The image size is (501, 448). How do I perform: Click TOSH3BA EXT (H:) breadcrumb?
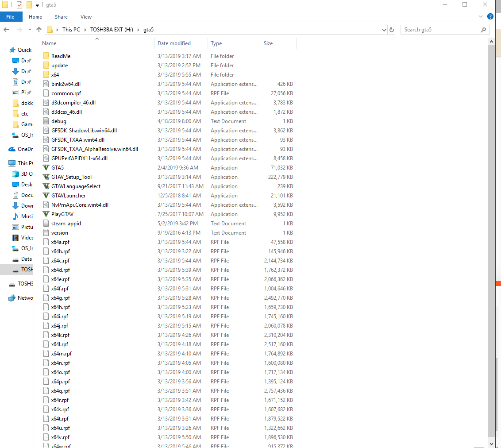[x=112, y=30]
